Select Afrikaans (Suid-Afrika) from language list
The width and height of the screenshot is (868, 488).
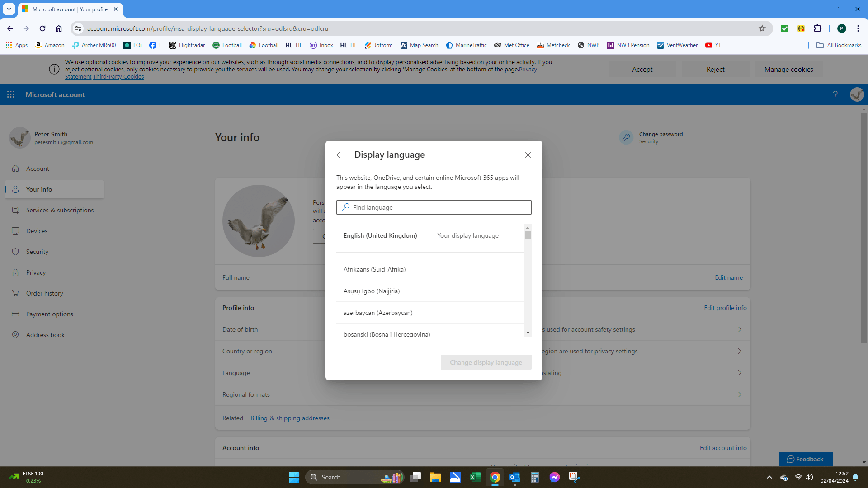tap(374, 269)
